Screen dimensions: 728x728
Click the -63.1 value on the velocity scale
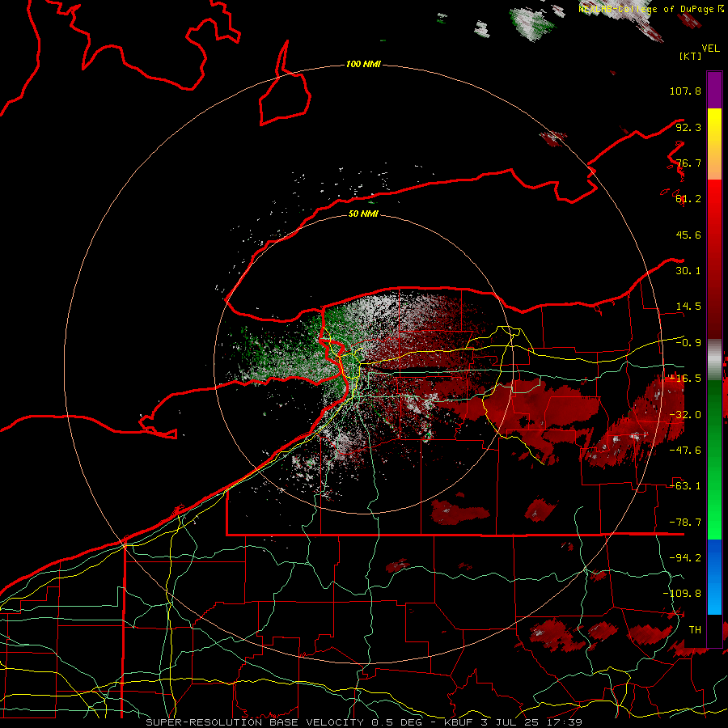[685, 486]
